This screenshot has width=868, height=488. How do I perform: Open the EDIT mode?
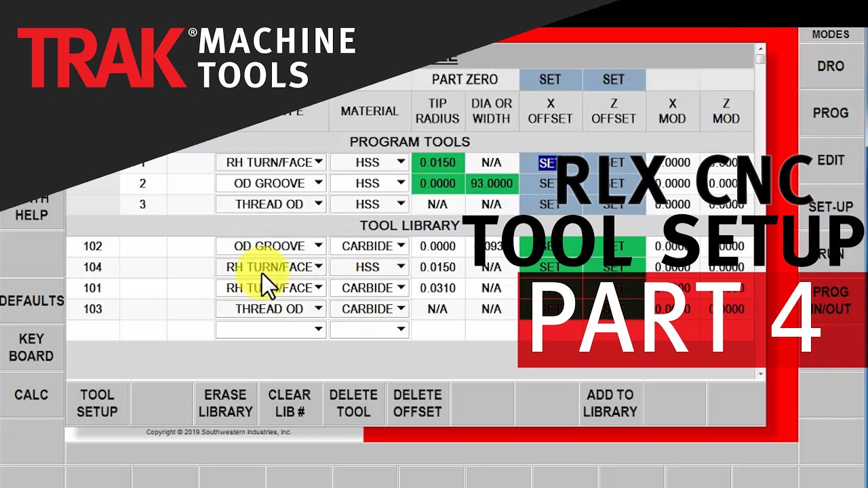[x=831, y=160]
